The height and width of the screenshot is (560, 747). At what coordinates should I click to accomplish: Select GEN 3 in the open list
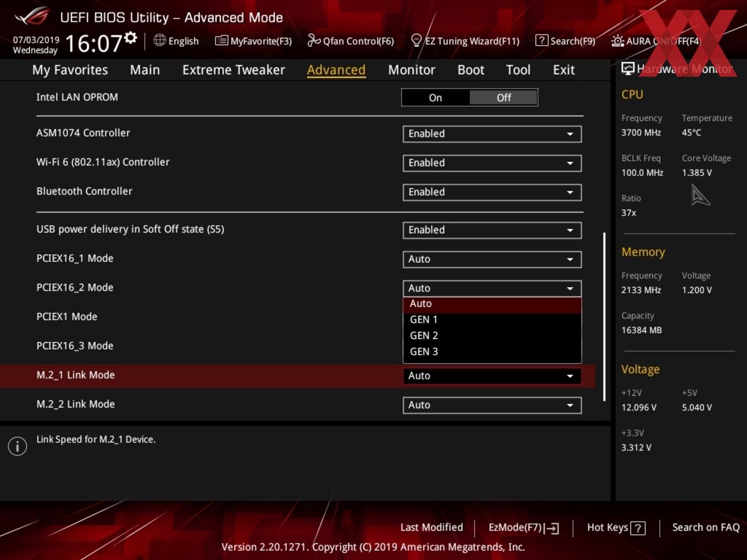pyautogui.click(x=492, y=351)
